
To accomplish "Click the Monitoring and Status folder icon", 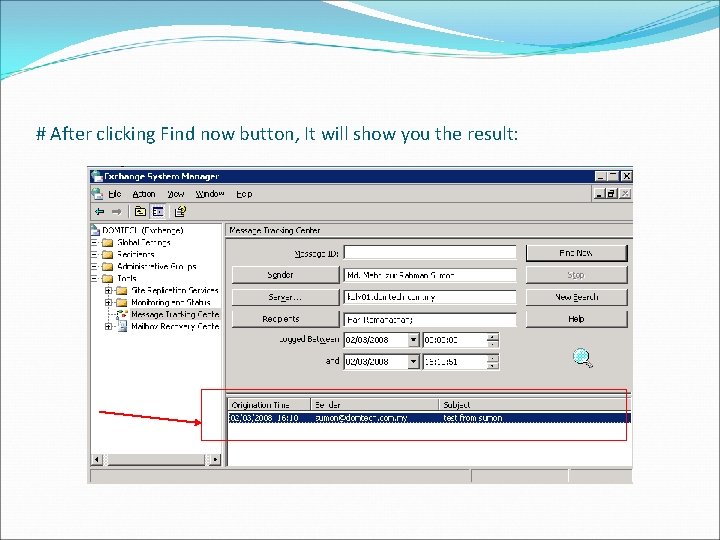I will (122, 302).
